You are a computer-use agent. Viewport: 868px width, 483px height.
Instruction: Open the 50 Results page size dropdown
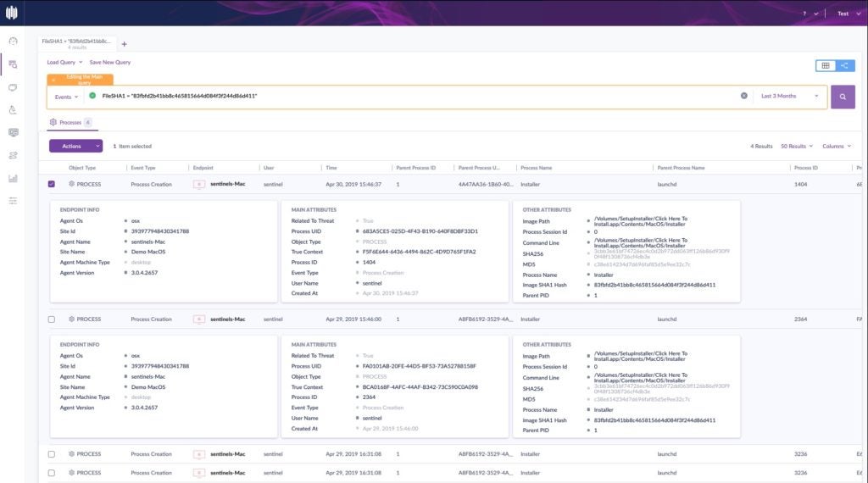pos(796,146)
